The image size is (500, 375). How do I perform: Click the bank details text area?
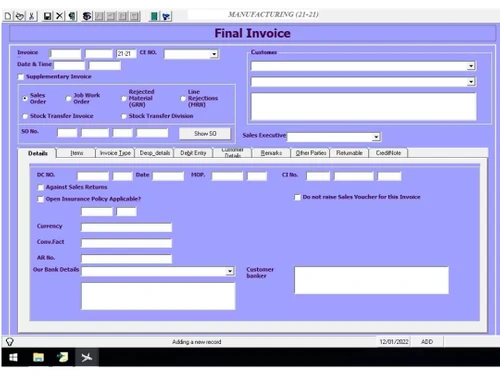click(158, 296)
